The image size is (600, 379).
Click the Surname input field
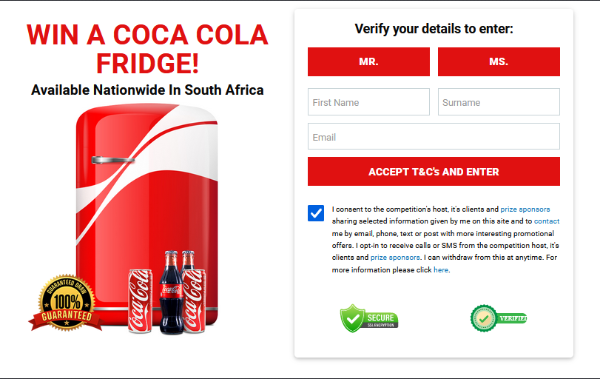pyautogui.click(x=499, y=102)
